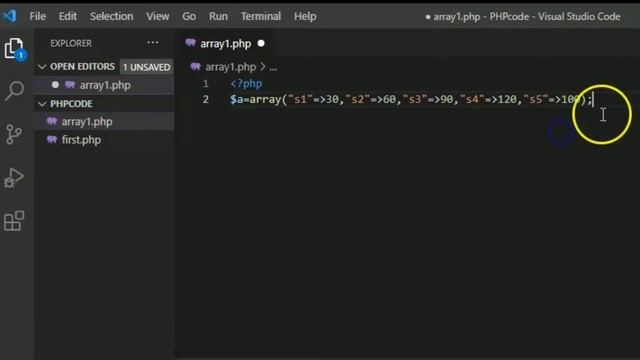Click the PHP icon in the breadcrumb

click(x=196, y=67)
